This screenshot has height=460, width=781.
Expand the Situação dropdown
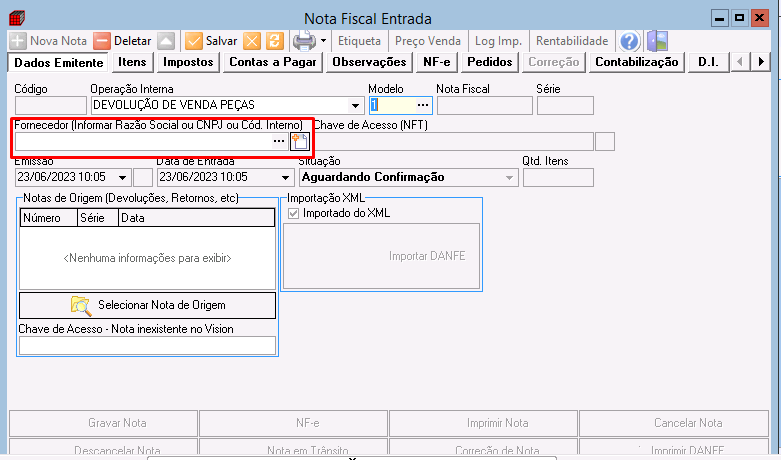click(x=509, y=178)
